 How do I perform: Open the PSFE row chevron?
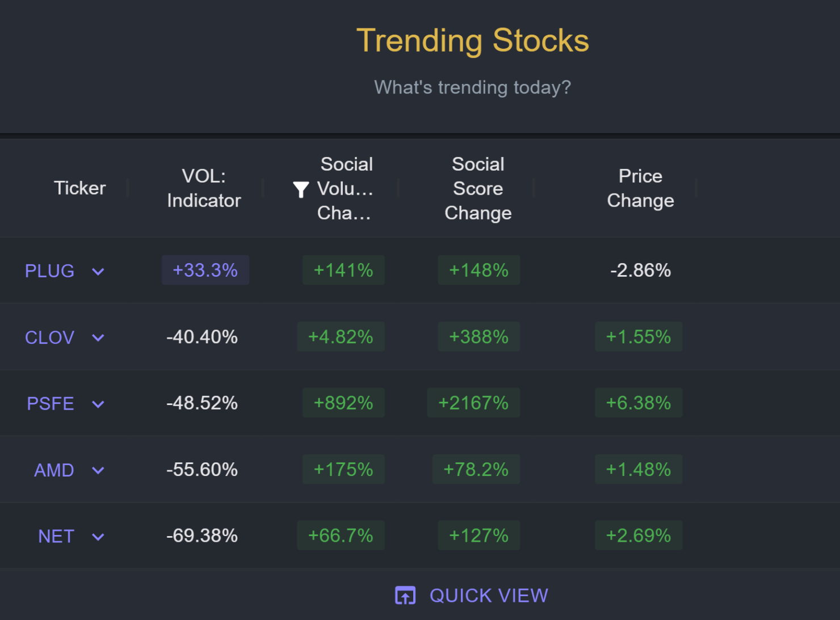tap(98, 404)
